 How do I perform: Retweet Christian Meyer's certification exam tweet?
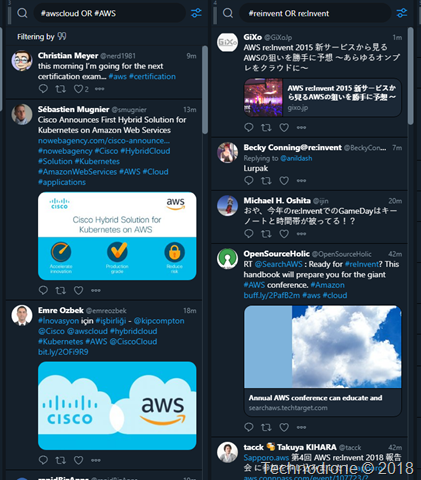pos(60,89)
